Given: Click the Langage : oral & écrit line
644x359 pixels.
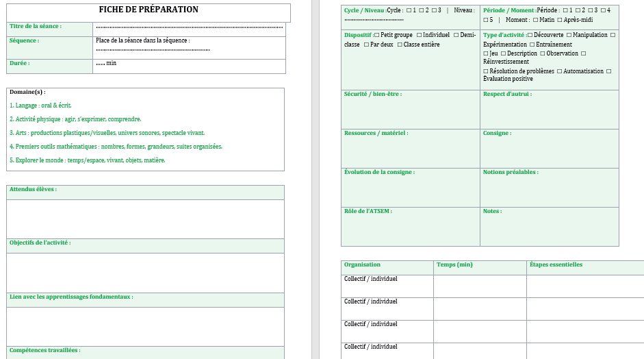Looking at the screenshot, I should [40, 106].
